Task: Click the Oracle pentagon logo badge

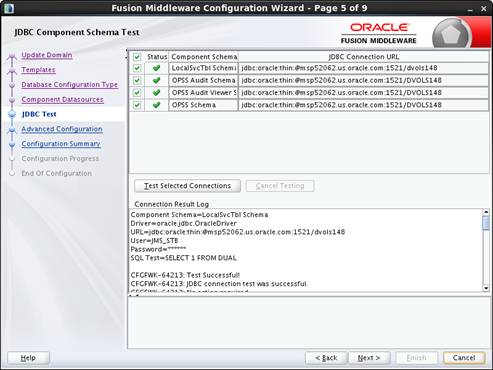Action: click(451, 35)
